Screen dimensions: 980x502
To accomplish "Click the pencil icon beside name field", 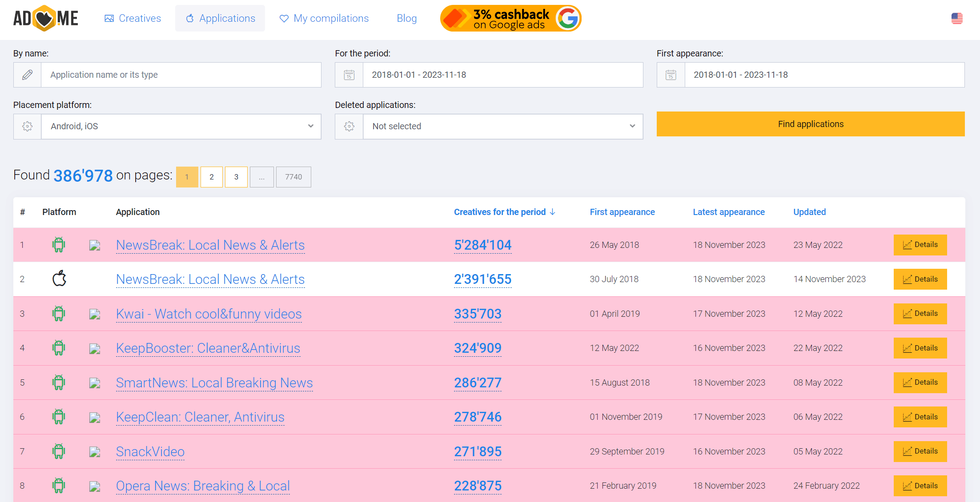I will coord(27,75).
